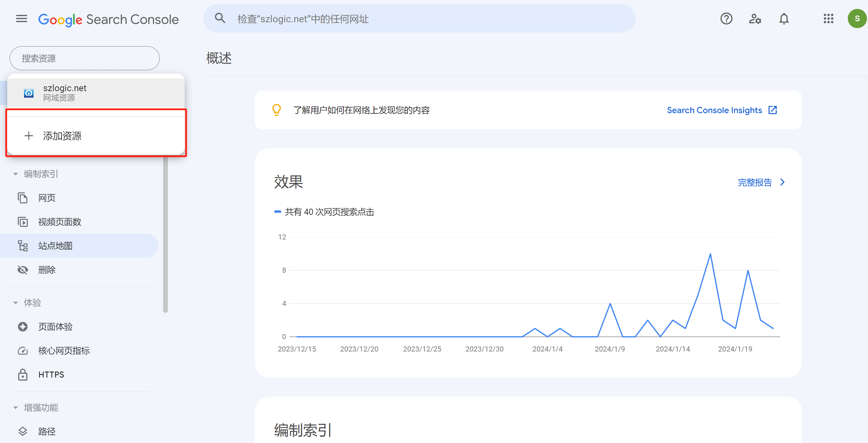Collapse the 编制索引 section
Screen dimensions: 868x443
[15, 174]
